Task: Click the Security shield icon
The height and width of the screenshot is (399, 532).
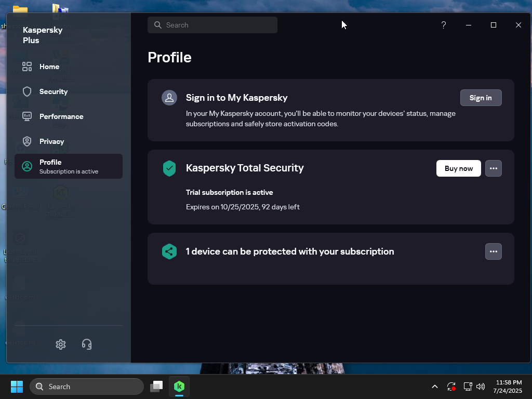Action: coord(27,91)
